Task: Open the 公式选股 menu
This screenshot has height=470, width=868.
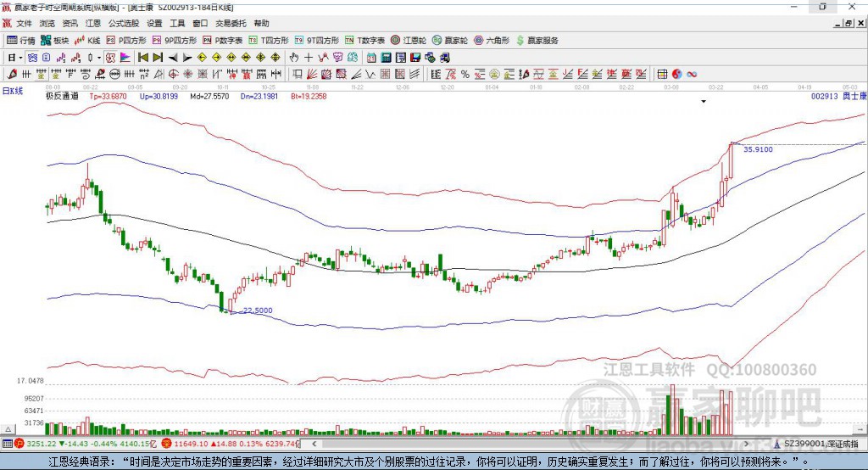Action: tap(124, 23)
